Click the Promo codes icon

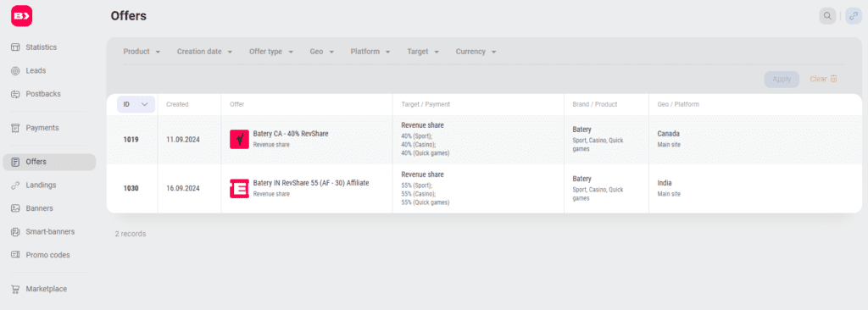tap(15, 255)
